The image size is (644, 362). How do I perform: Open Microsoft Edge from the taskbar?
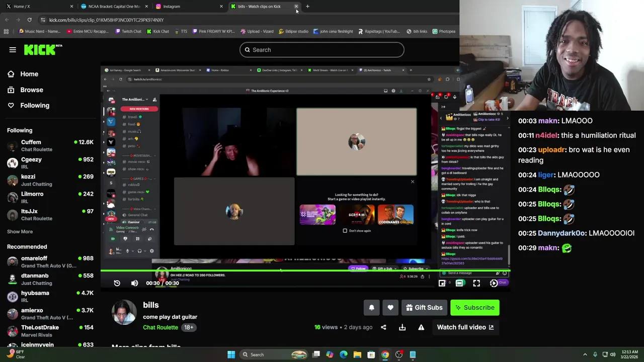point(343,354)
